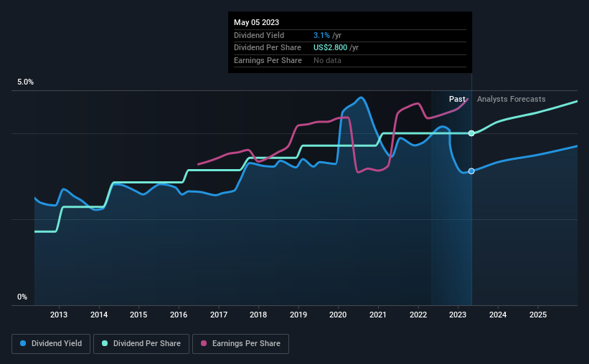
Task: Click the 2025 x-axis label
Action: (x=538, y=315)
